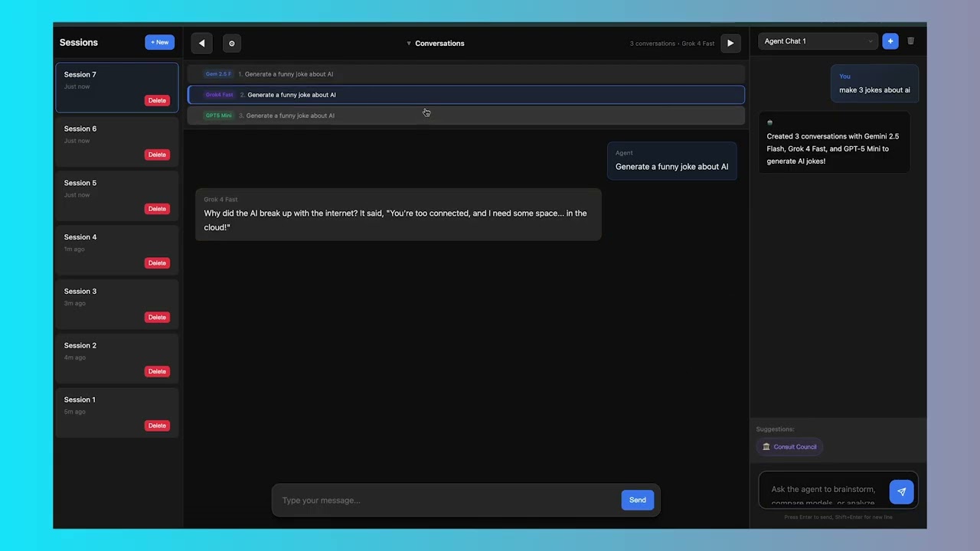This screenshot has width=980, height=551.
Task: Open settings via the gear icon
Action: coord(232,44)
